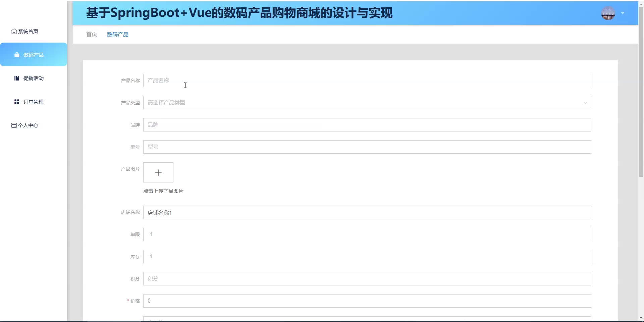The image size is (644, 322).
Task: Click the card icon beside 个人中心
Action: pos(14,125)
